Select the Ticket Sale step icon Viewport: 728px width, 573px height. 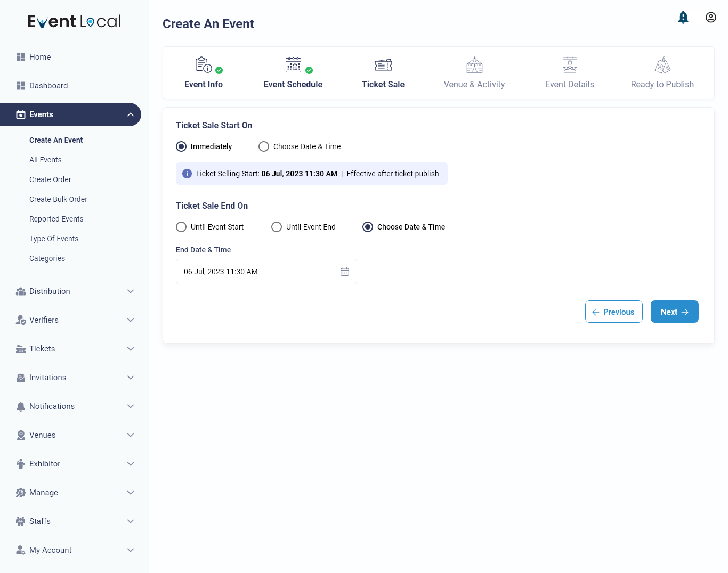point(383,64)
